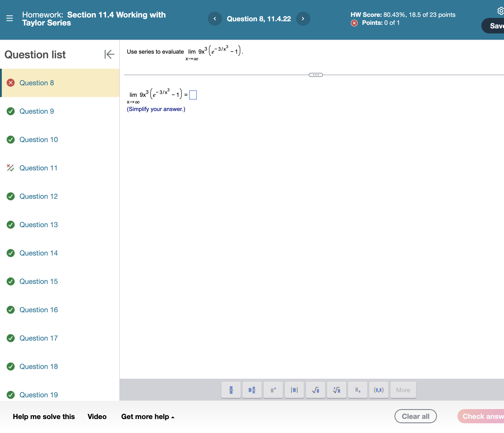Open the Video help link

(97, 416)
